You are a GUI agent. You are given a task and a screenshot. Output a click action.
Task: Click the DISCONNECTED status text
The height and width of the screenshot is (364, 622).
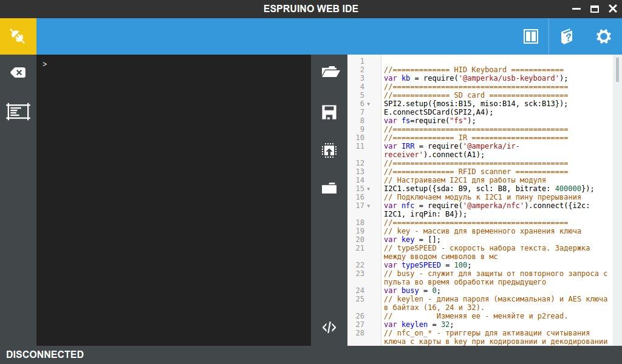pyautogui.click(x=45, y=354)
